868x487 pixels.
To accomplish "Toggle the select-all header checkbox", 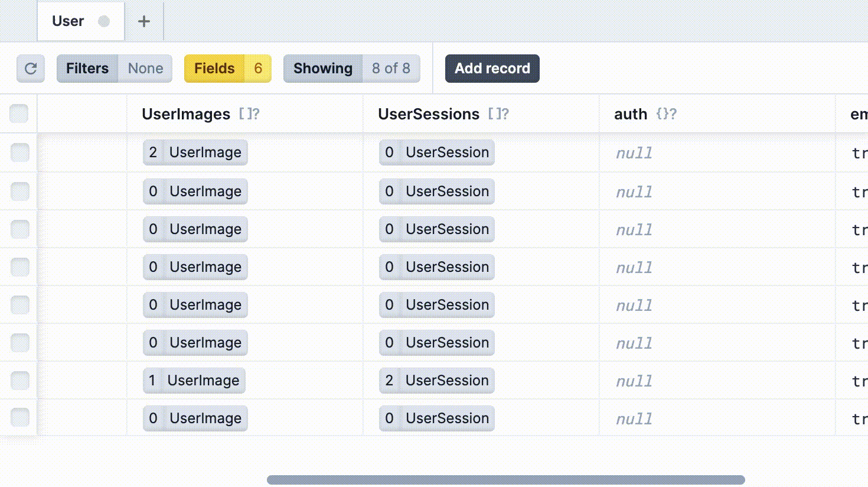I will (x=19, y=113).
